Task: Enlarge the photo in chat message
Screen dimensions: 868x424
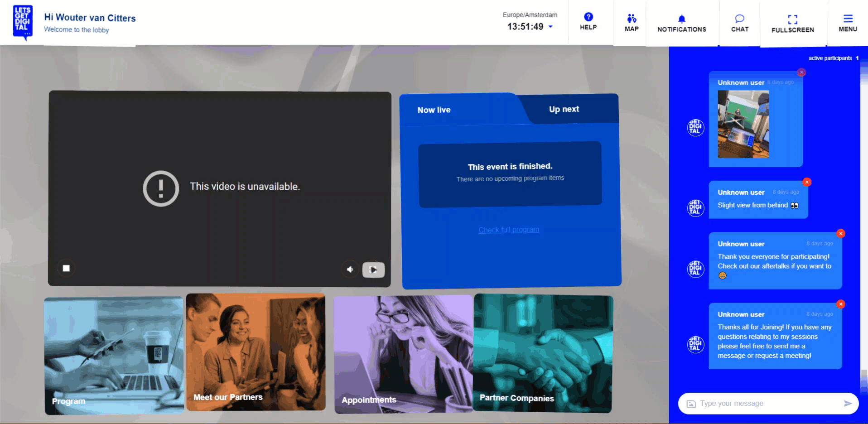Action: [x=743, y=124]
